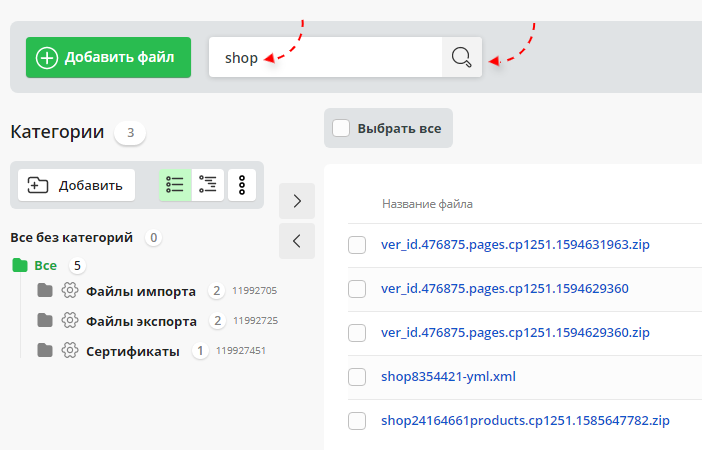Open settings gear for Файлы импорта
The height and width of the screenshot is (450, 702).
click(70, 291)
